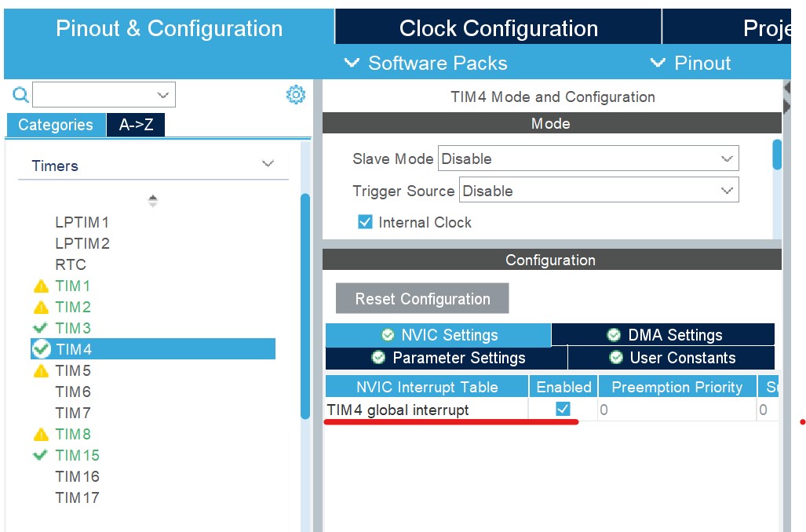Click the check badge on DMA Settings
This screenshot has width=806, height=532.
(614, 334)
